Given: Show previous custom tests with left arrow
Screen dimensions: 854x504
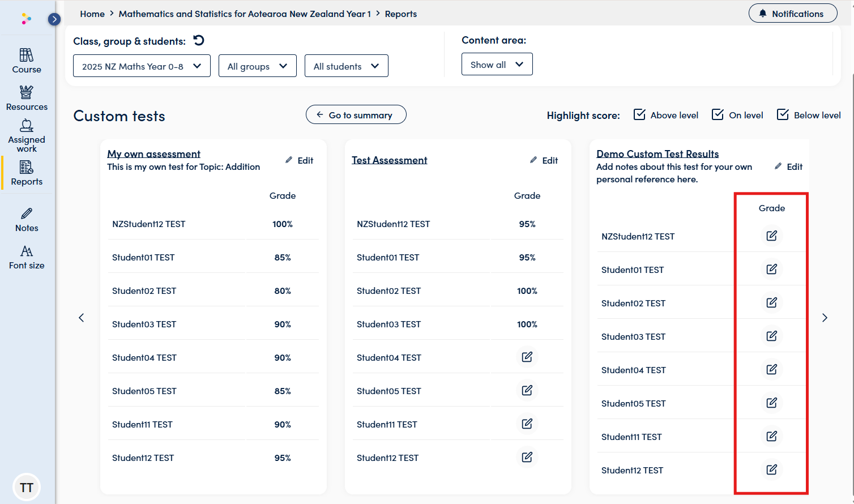Looking at the screenshot, I should coord(82,318).
